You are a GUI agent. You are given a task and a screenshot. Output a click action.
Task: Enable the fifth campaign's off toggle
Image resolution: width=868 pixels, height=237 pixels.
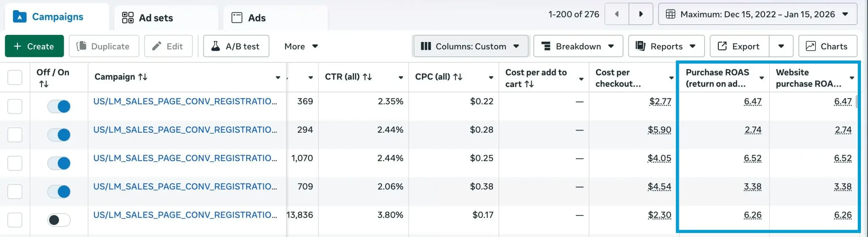59,220
